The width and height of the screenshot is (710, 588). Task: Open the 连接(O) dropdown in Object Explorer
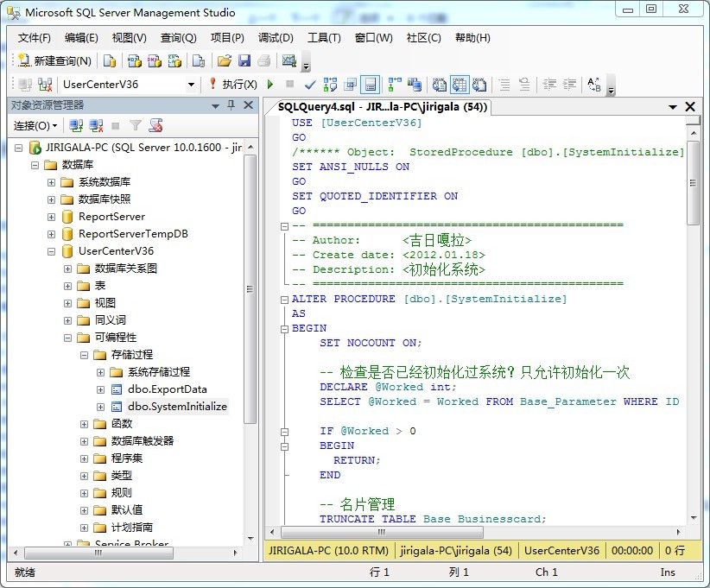coord(35,126)
